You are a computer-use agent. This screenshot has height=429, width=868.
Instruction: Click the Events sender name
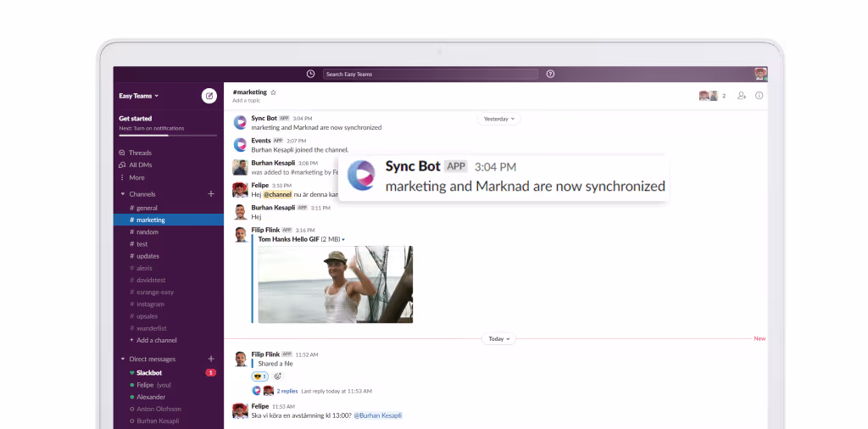261,141
